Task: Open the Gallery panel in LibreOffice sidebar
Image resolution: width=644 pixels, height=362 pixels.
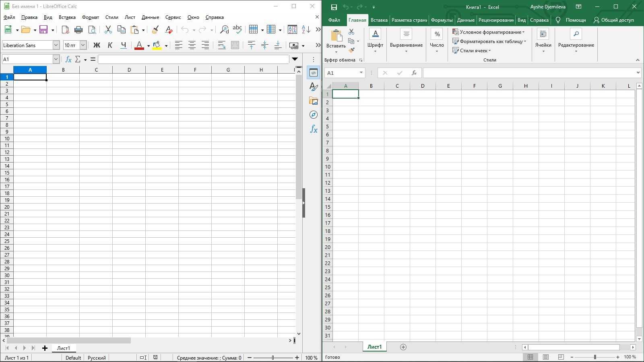Action: 314,101
